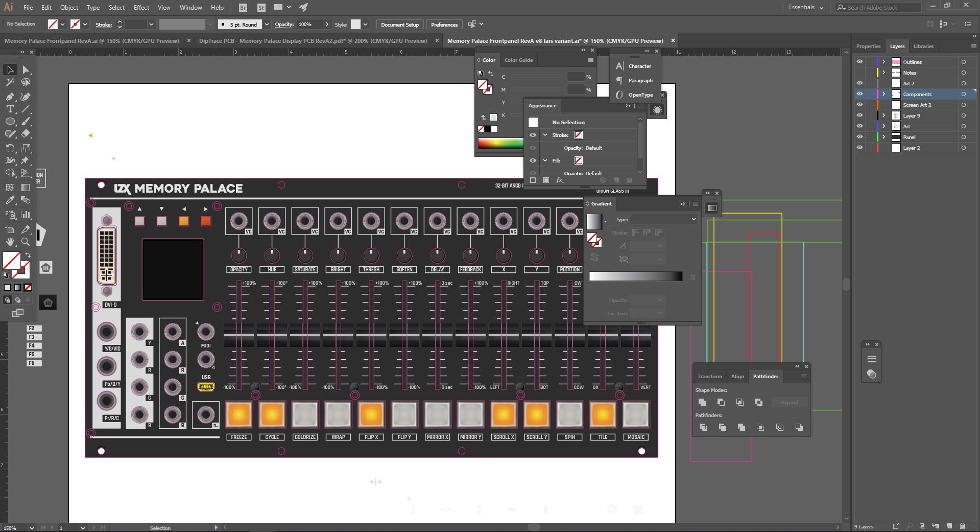This screenshot has width=980, height=532.
Task: Select the Line Segment tool
Action: coord(26,109)
